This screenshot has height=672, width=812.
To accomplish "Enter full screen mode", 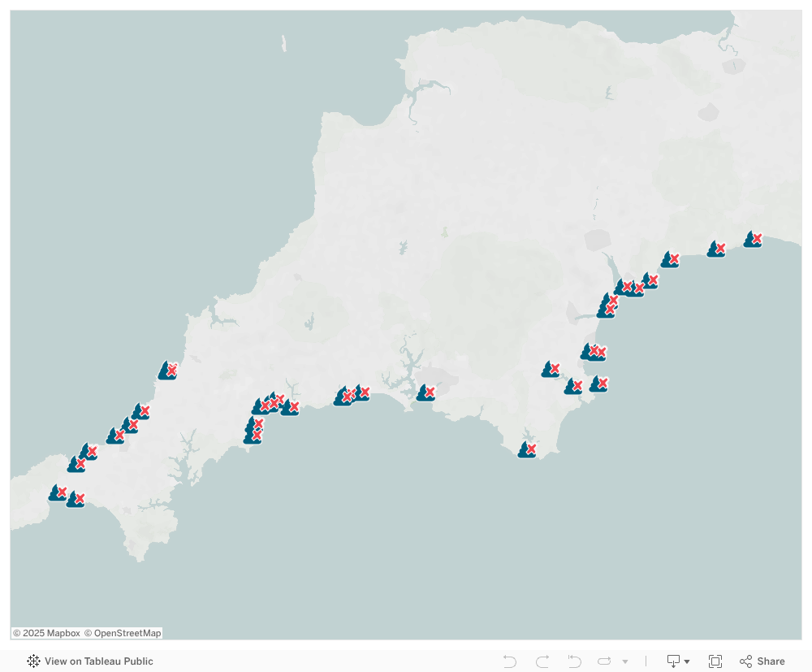I will pos(715,661).
